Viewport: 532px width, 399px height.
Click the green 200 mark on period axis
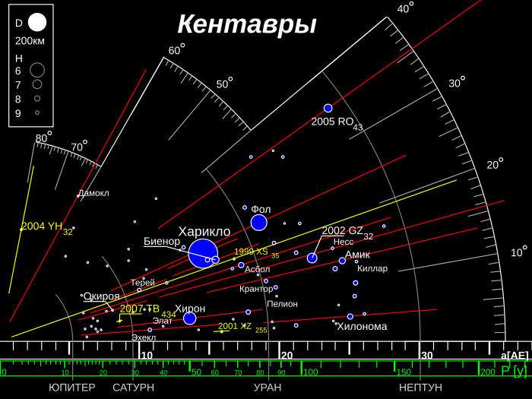tap(488, 372)
